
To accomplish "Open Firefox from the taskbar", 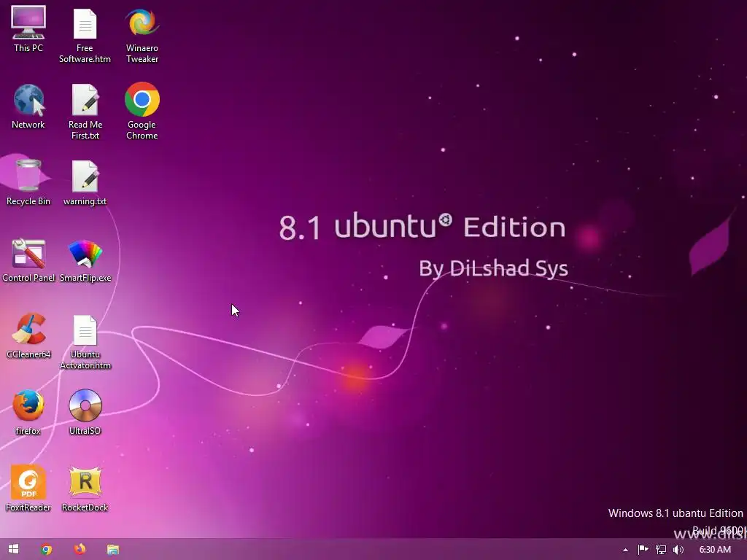I will [80, 549].
